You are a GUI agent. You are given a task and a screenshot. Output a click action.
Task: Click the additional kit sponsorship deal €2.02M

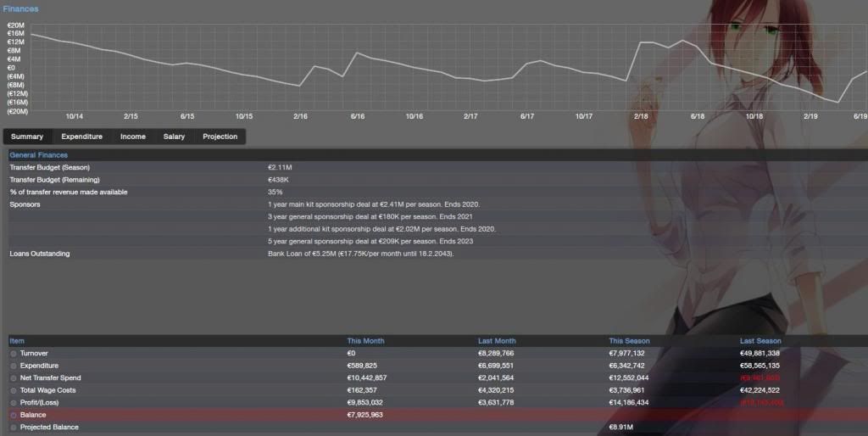381,229
